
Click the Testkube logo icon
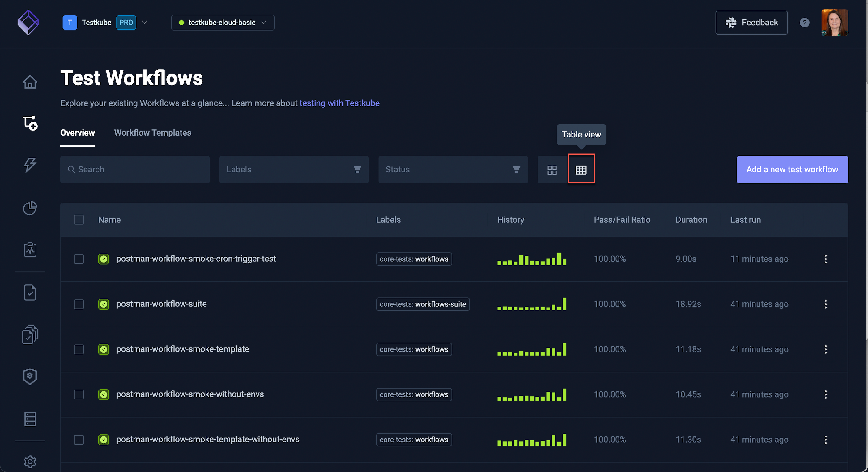point(28,23)
